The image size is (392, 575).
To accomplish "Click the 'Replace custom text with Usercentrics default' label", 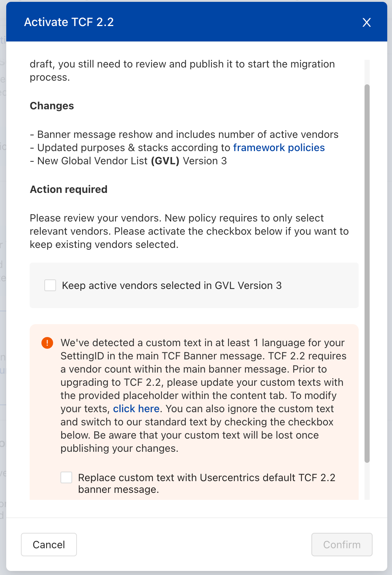I will point(207,483).
